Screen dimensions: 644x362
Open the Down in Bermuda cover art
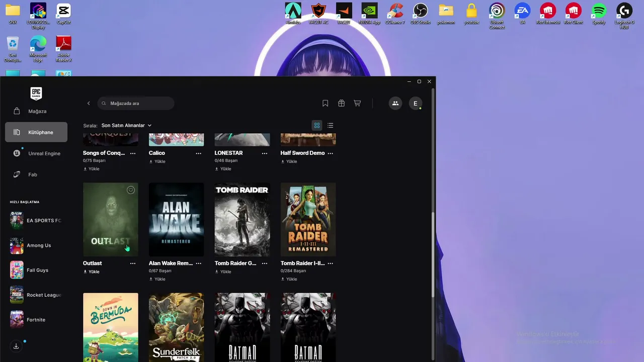point(111,327)
